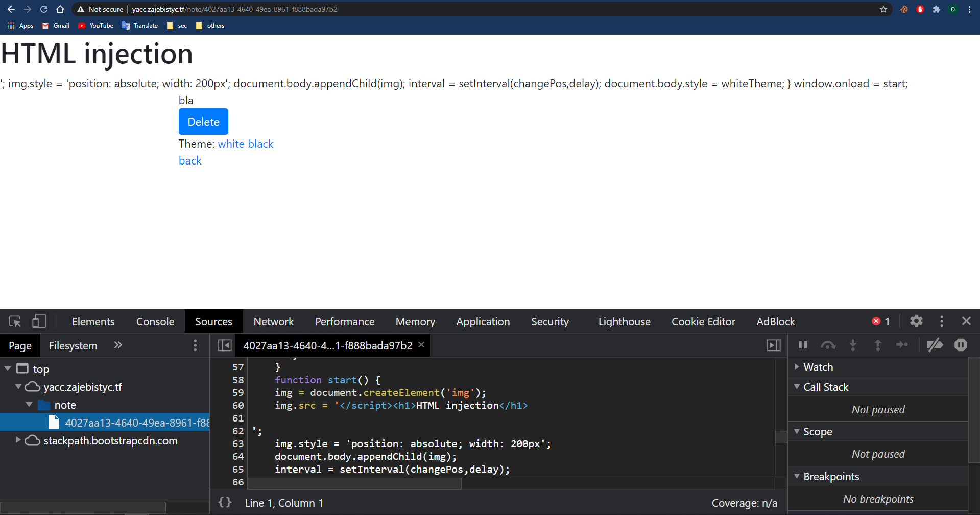Screen dimensions: 980x515
Task: Hide the debugger sidebar
Action: [774, 345]
